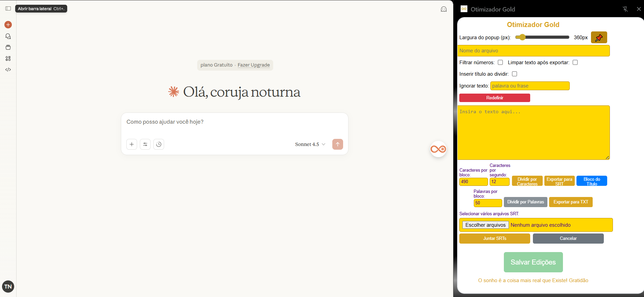Click the Fazer Upgrade link
Viewport: 644px width, 297px height.
[254, 65]
